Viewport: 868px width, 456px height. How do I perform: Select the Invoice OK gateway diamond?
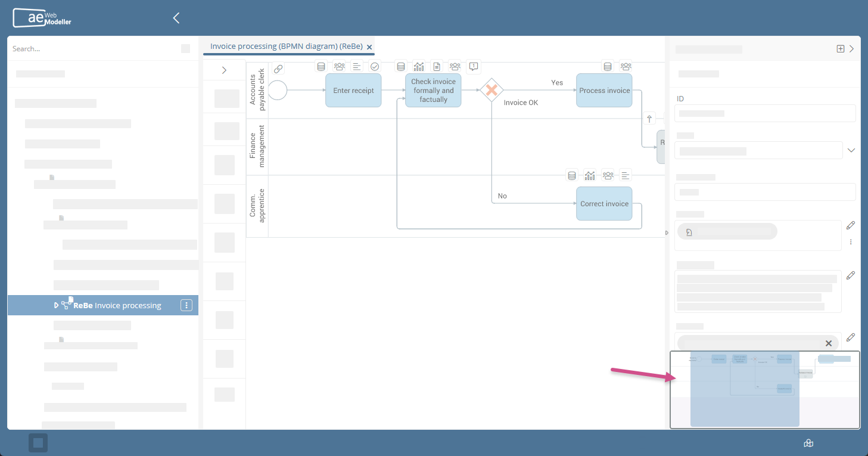491,90
